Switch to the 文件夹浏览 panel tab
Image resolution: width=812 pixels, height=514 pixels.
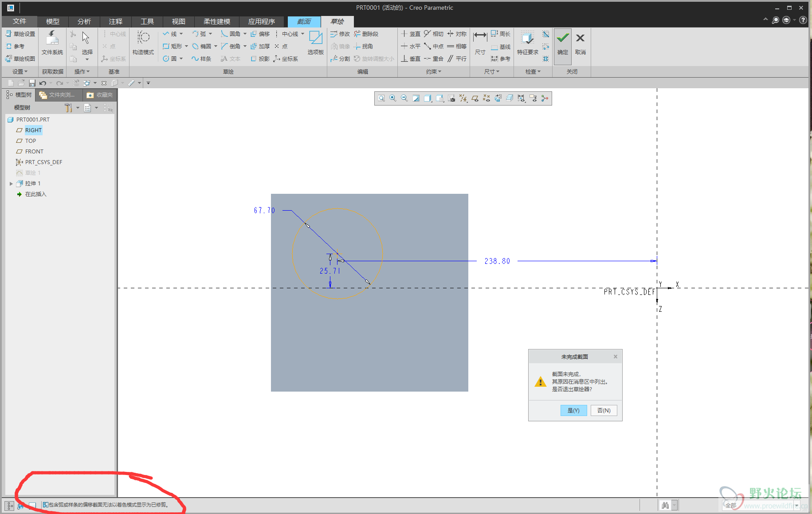pyautogui.click(x=59, y=95)
